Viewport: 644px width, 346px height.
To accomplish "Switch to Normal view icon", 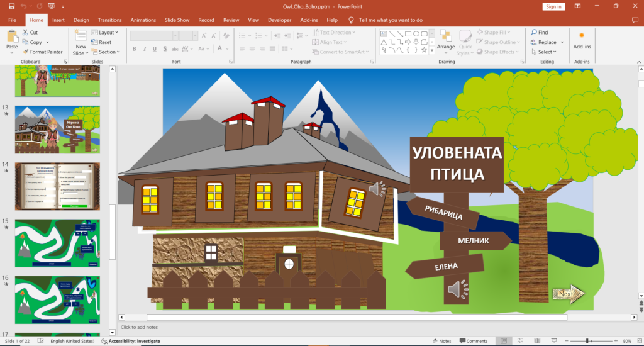I will tap(504, 341).
